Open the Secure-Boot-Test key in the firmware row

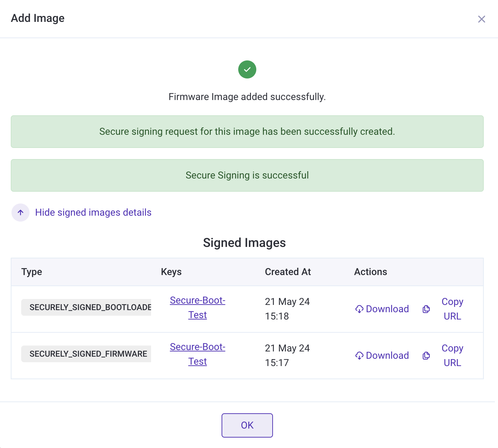198,354
